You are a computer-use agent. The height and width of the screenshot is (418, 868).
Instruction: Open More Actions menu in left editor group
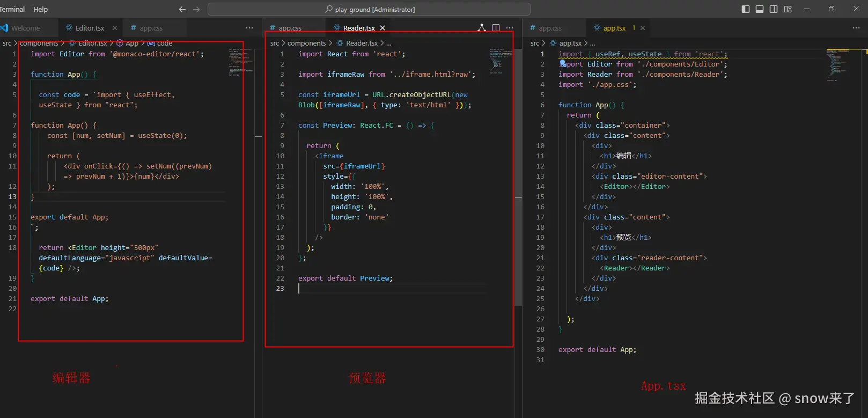249,28
